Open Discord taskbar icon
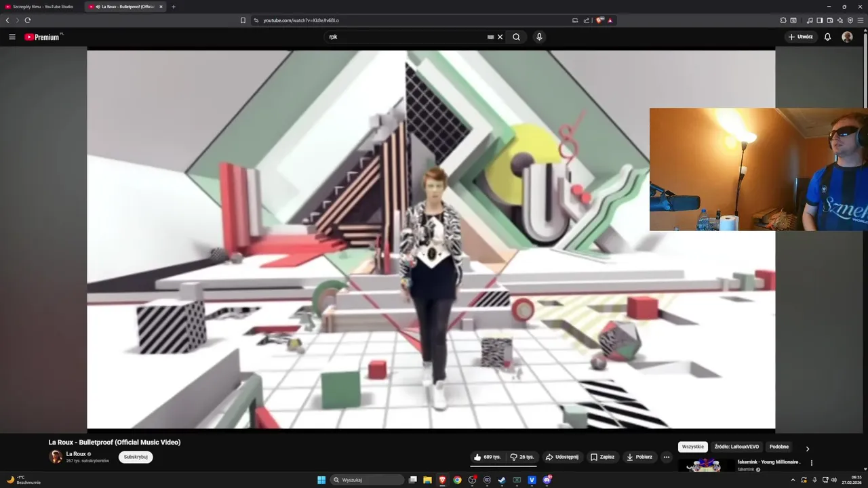Viewport: 868px width, 488px height. [547, 480]
